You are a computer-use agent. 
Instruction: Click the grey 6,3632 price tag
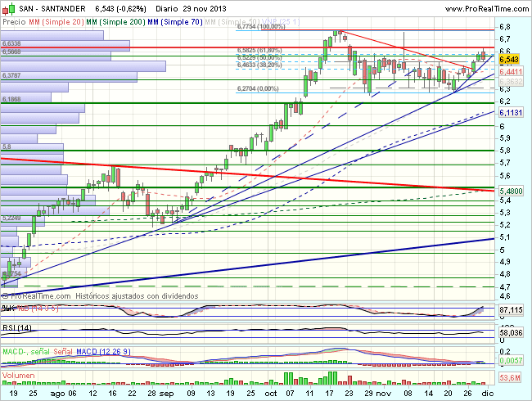pyautogui.click(x=511, y=81)
